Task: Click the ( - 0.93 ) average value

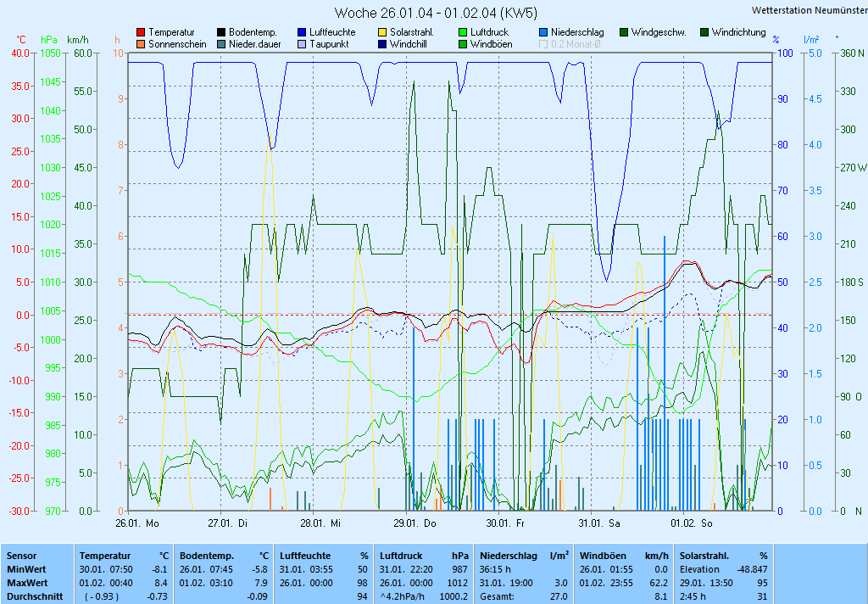Action: click(102, 597)
